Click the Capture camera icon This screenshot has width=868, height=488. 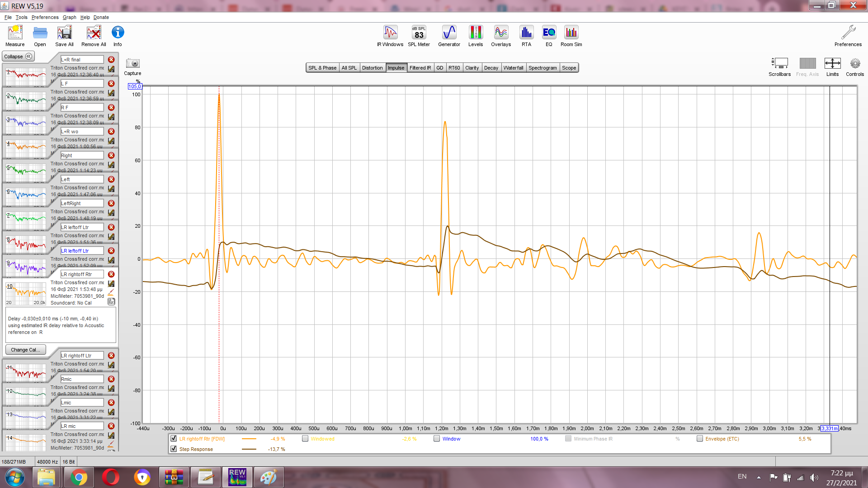(132, 64)
